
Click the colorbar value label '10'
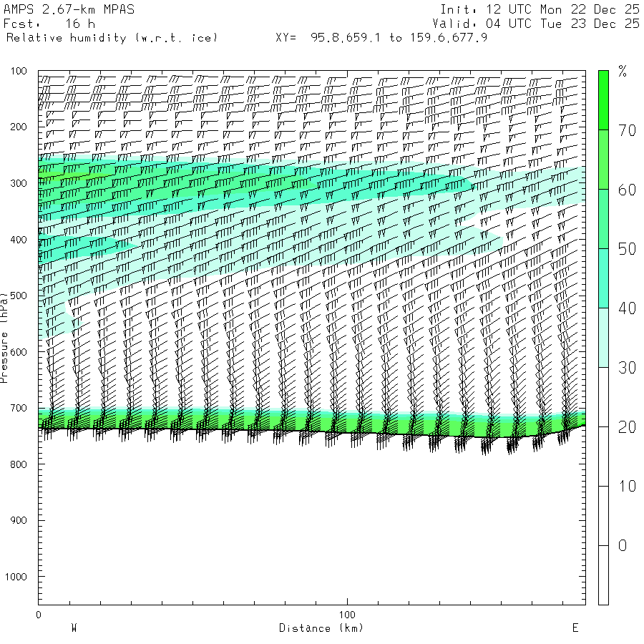pyautogui.click(x=627, y=487)
